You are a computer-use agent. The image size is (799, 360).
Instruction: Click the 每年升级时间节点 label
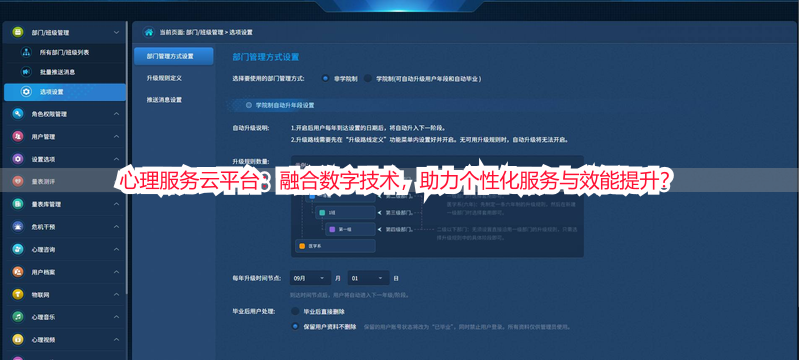coord(256,278)
